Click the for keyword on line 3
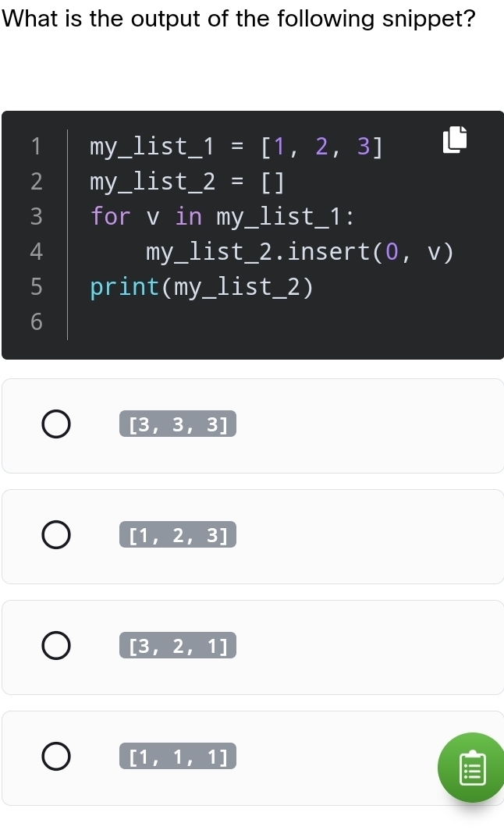This screenshot has width=504, height=830. coord(109,216)
